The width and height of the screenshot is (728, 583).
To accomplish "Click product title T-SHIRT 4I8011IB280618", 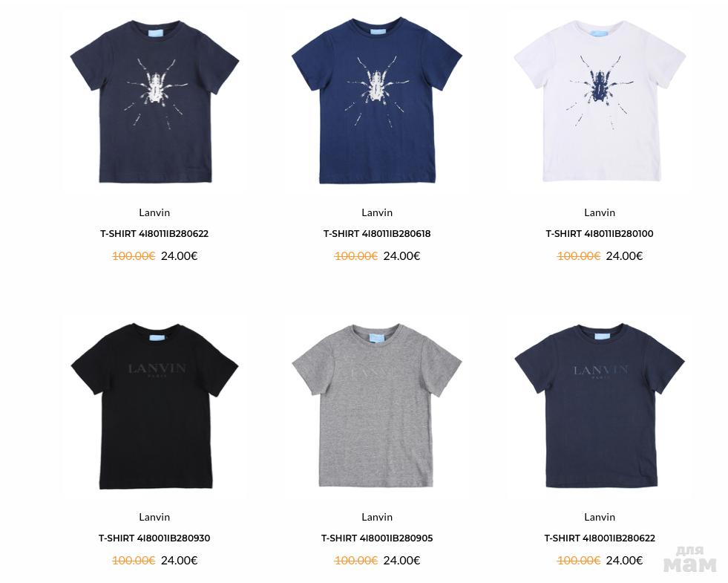I will pos(377,234).
